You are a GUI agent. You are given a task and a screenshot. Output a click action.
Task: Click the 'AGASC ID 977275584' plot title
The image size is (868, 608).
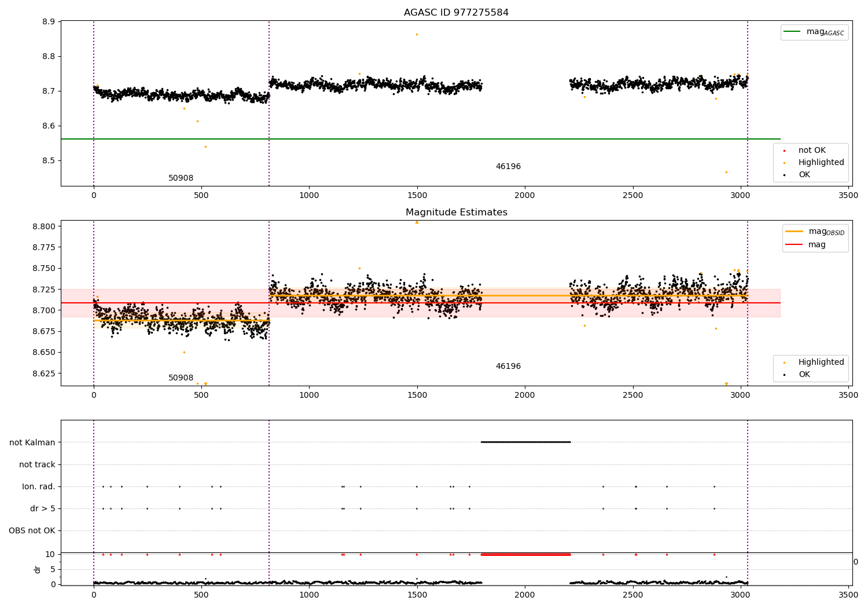pos(456,13)
